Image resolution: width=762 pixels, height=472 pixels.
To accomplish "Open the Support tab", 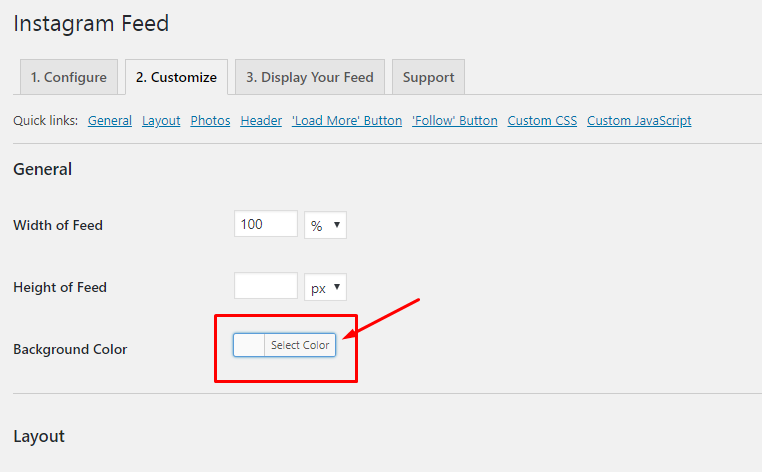I will (428, 77).
